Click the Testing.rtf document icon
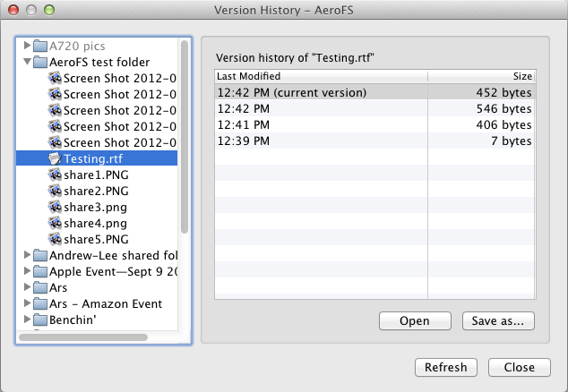The height and width of the screenshot is (392, 568). point(55,158)
